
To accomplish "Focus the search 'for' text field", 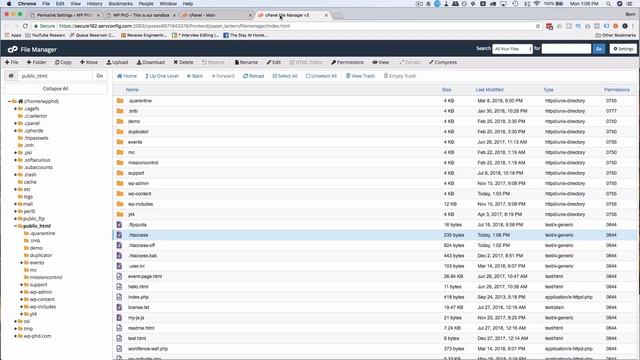I will [x=566, y=49].
